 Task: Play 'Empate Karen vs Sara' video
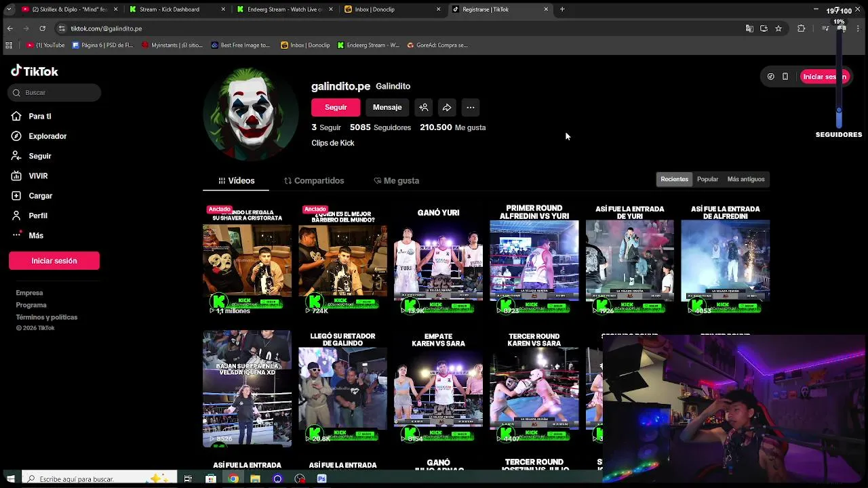438,388
